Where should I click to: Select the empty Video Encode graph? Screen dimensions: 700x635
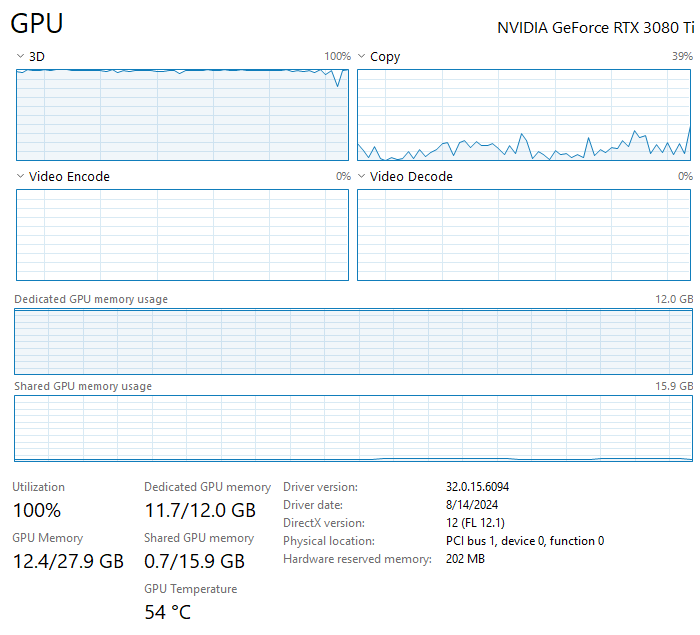(183, 235)
